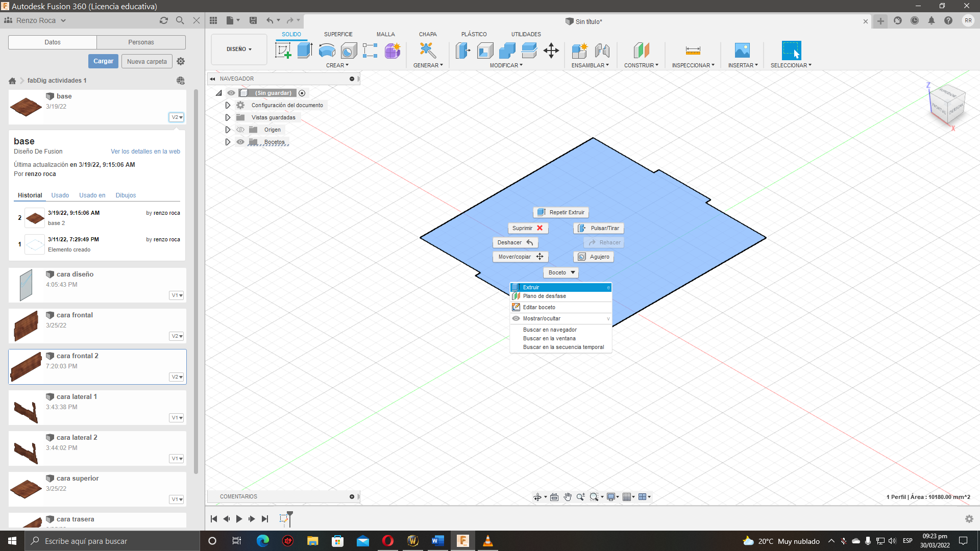
Task: Activate the Select tool icon
Action: (791, 51)
